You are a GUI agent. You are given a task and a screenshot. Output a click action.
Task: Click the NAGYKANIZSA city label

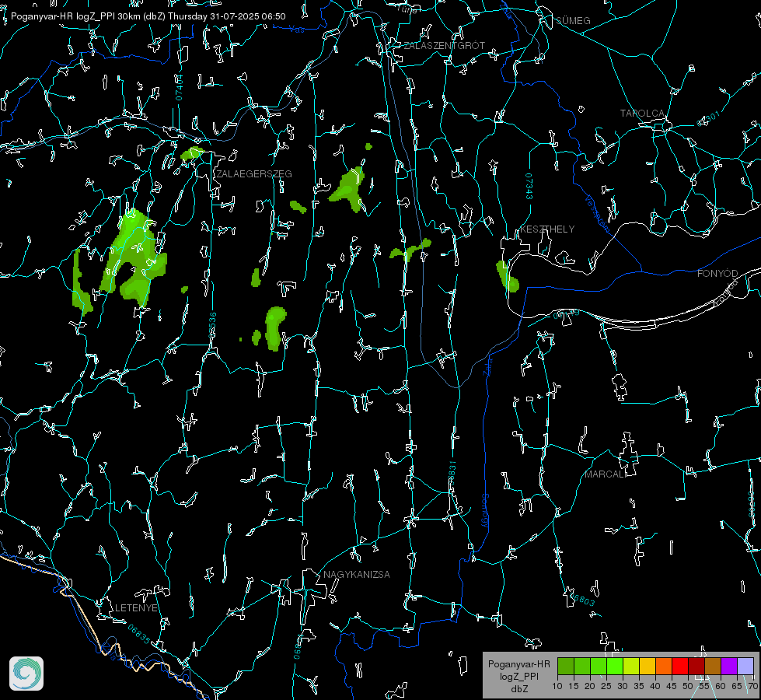tap(356, 574)
